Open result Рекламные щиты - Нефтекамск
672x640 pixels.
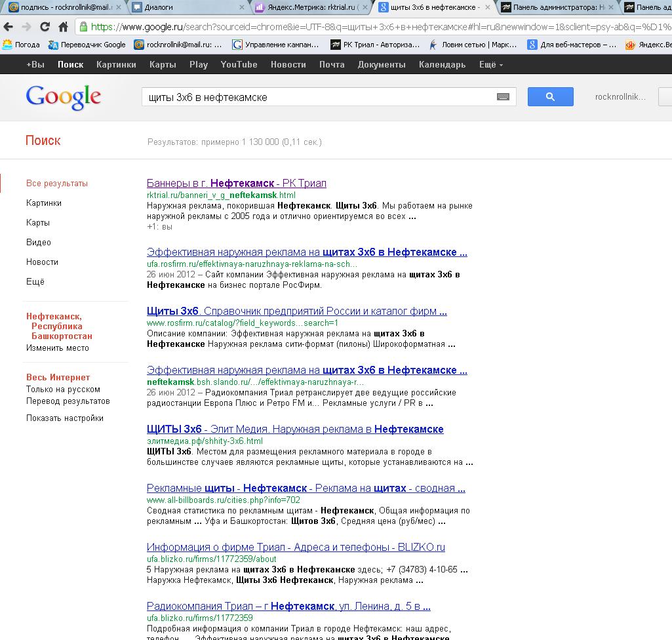306,489
